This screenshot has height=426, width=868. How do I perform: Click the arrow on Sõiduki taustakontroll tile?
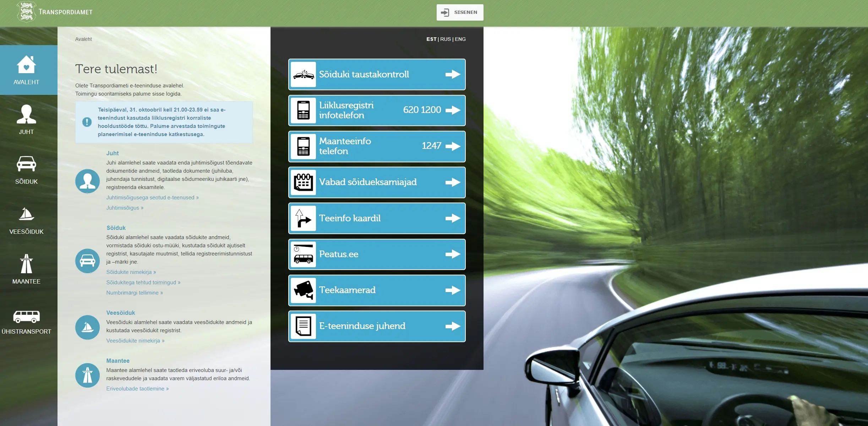453,74
